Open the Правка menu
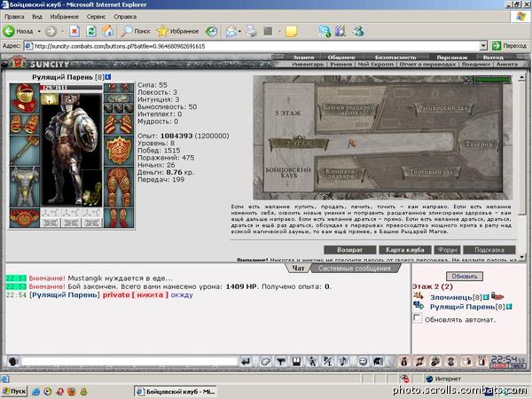 [14, 17]
